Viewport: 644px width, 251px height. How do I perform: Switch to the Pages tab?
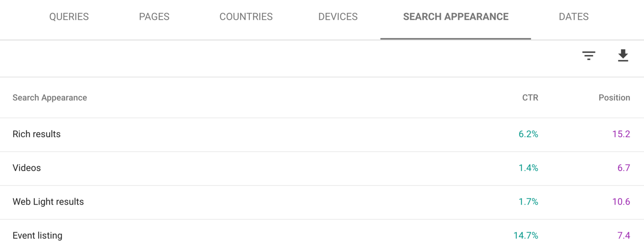154,17
